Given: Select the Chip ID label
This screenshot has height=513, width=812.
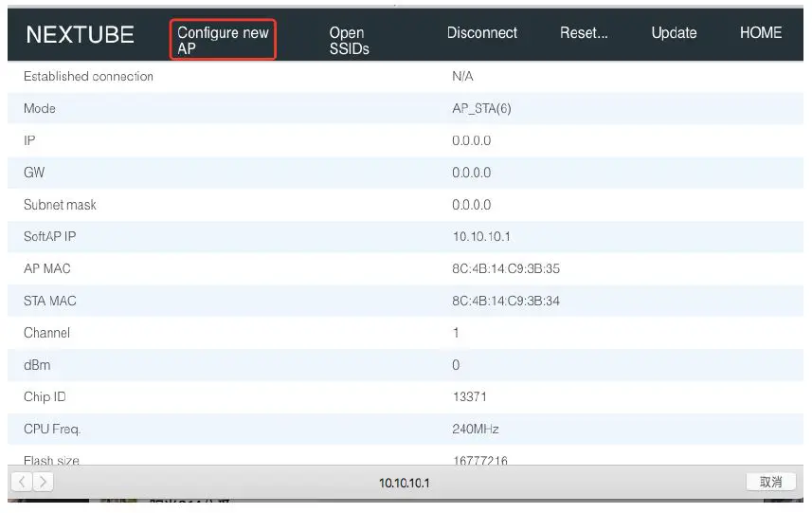Looking at the screenshot, I should coord(45,397).
